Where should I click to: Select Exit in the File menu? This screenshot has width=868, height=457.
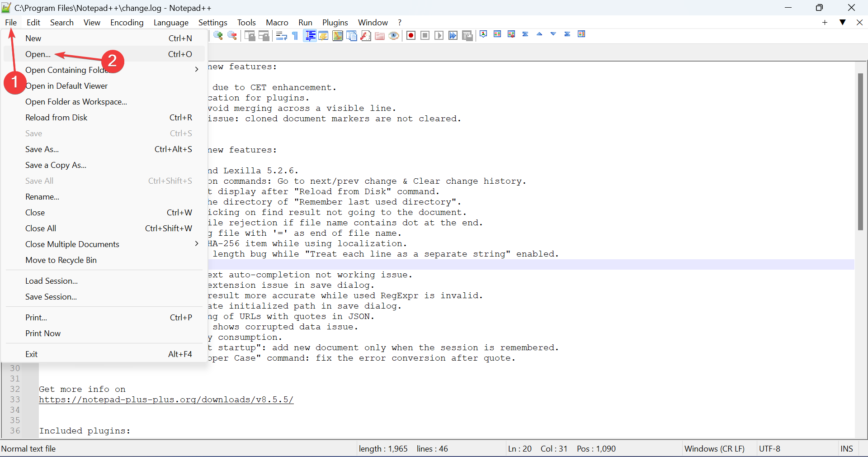pos(104,354)
